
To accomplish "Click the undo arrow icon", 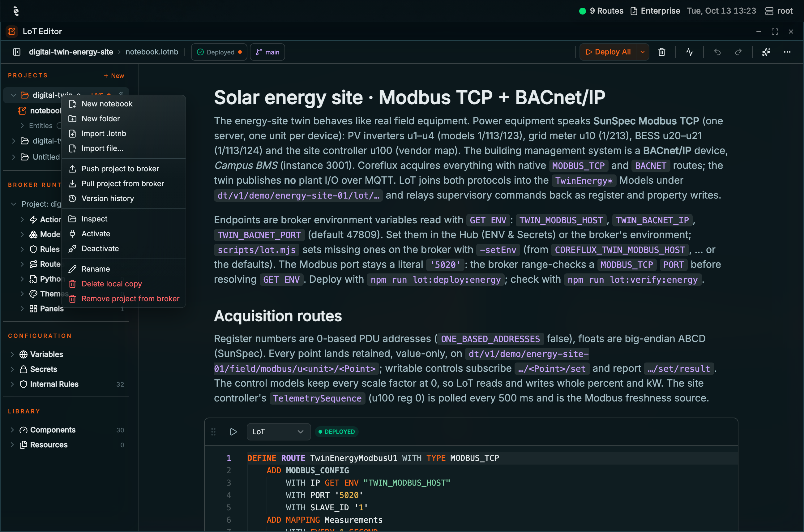I will [x=717, y=52].
